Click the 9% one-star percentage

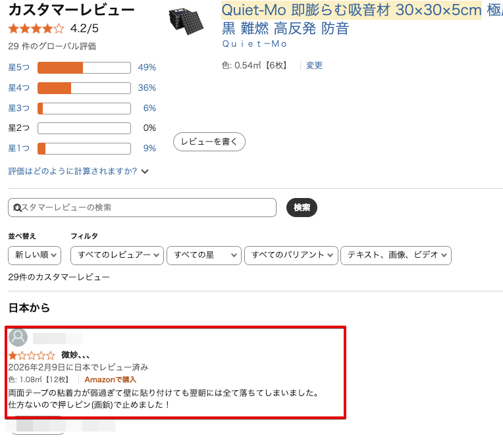pos(149,149)
